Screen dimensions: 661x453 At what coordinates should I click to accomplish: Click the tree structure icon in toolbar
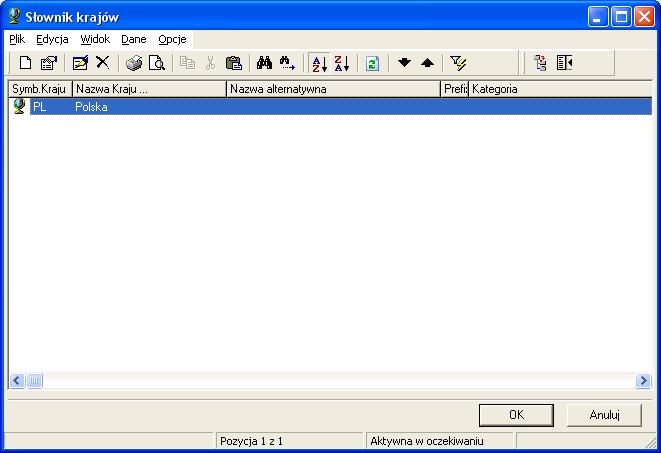[x=540, y=63]
